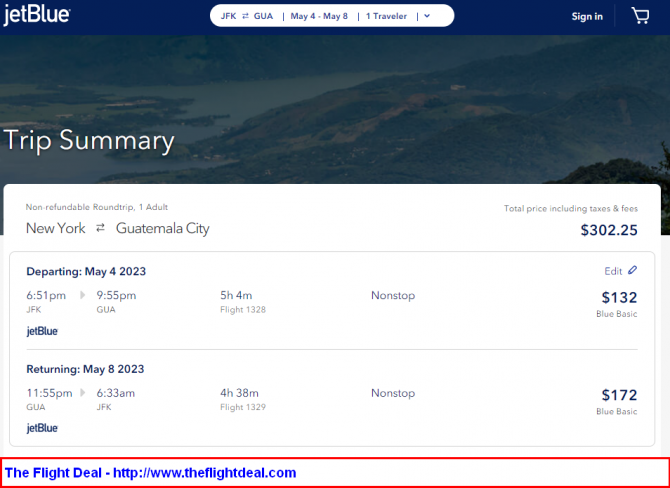This screenshot has height=488, width=670.
Task: Click jetBlue airline logo under departing flight
Action: 42,331
